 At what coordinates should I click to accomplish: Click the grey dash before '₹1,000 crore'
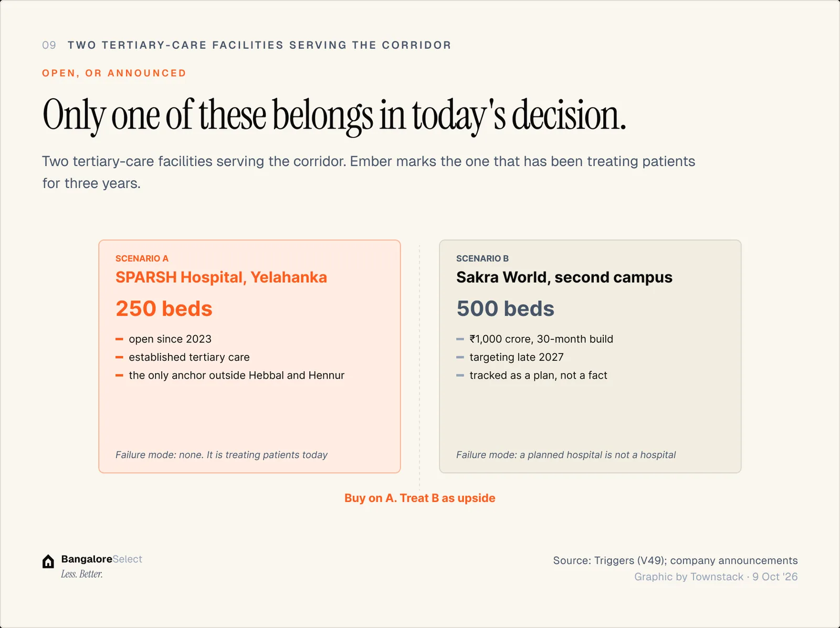[x=460, y=339]
